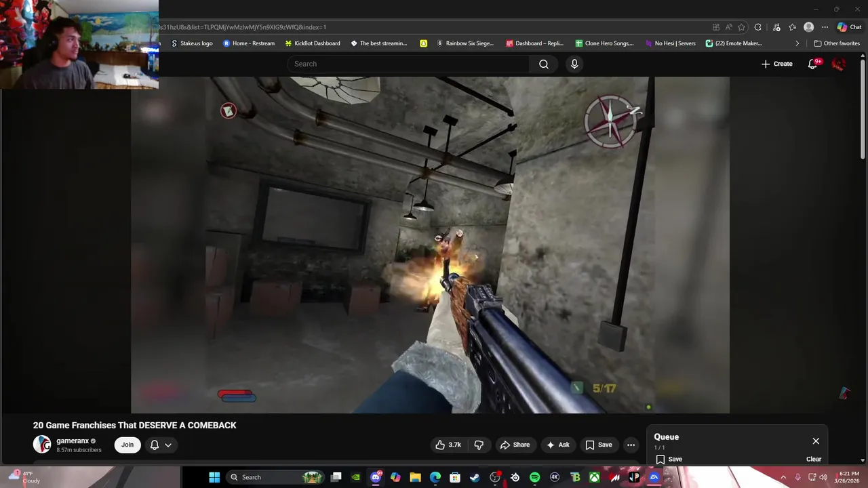Open Task View from taskbar
The height and width of the screenshot is (488, 868).
(x=336, y=477)
